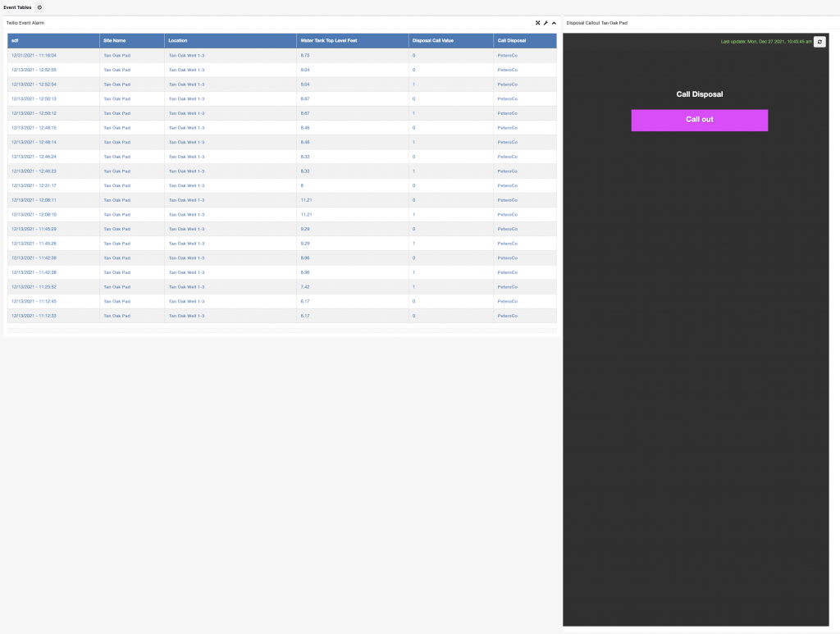Click Water Tank Top Level Feet header
This screenshot has width=840, height=634.
(x=352, y=41)
